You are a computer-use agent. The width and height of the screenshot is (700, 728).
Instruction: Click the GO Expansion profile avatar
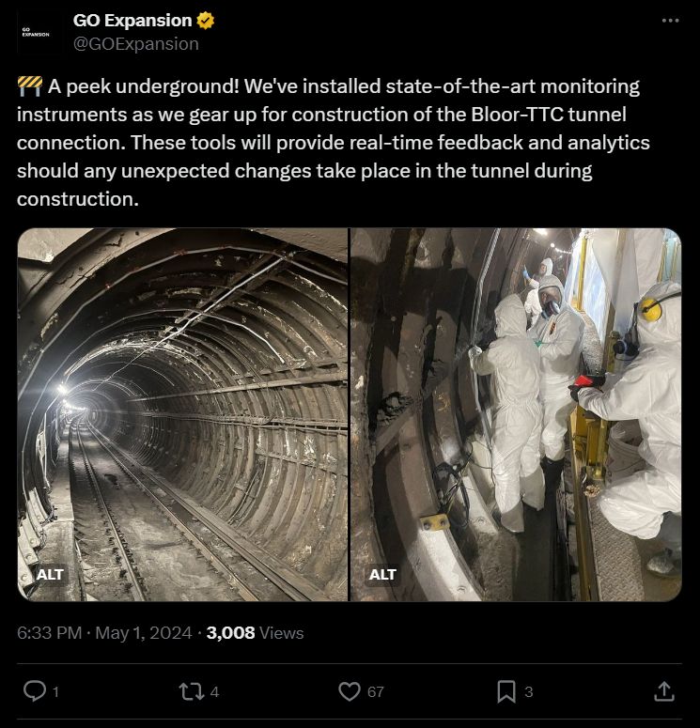pos(36,33)
